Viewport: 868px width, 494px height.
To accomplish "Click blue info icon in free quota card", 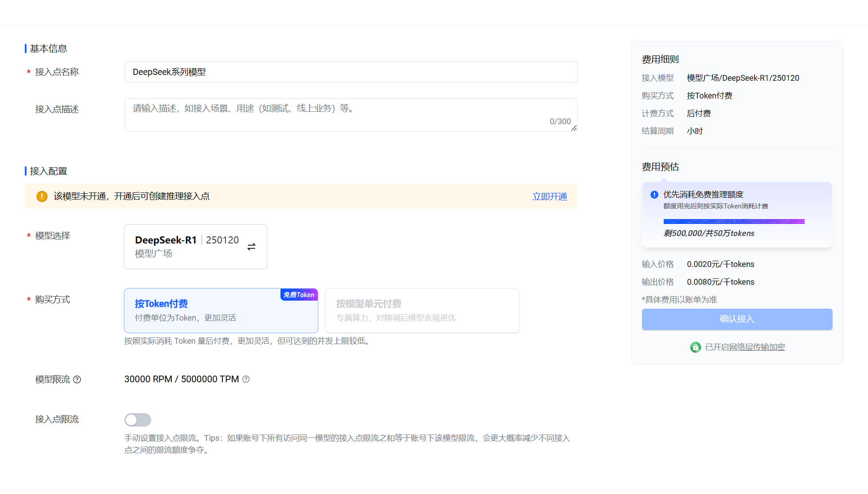I will tap(654, 195).
